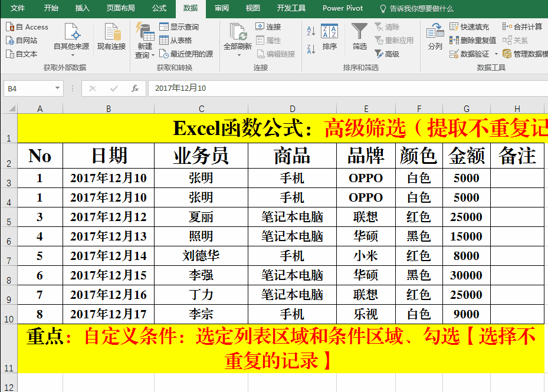Select the 30000 amount cell
The height and width of the screenshot is (392, 548).
(x=467, y=275)
